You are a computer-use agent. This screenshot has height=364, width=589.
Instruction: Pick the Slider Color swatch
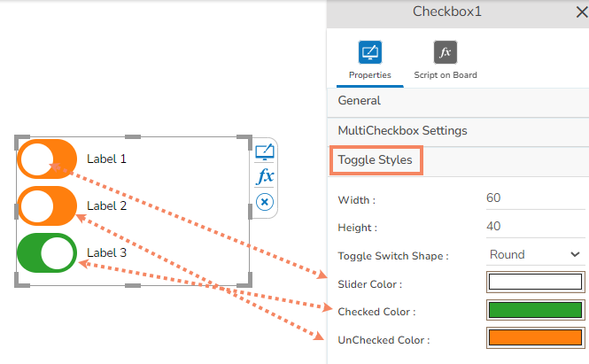click(x=534, y=283)
